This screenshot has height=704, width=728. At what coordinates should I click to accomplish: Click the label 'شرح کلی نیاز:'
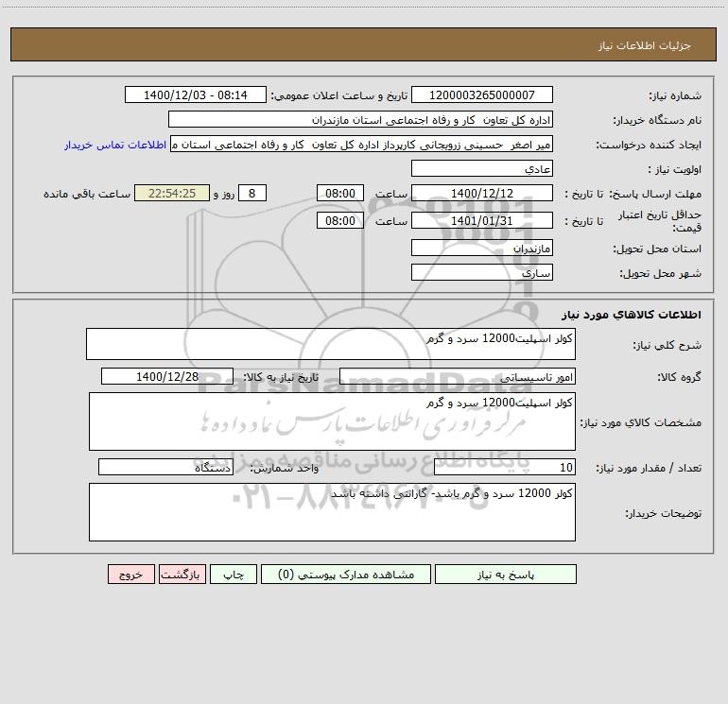coord(667,345)
